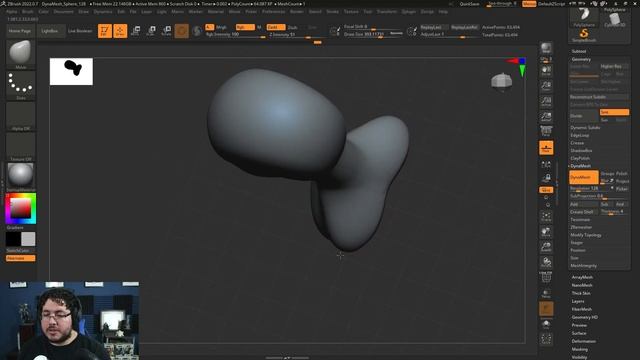The image size is (640, 360).
Task: Select the Move transform icon
Action: tap(136, 31)
